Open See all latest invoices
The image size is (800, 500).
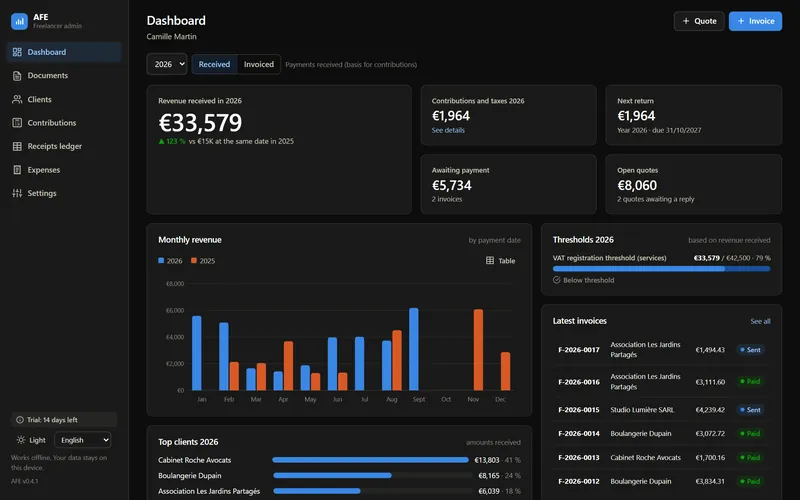pyautogui.click(x=760, y=321)
